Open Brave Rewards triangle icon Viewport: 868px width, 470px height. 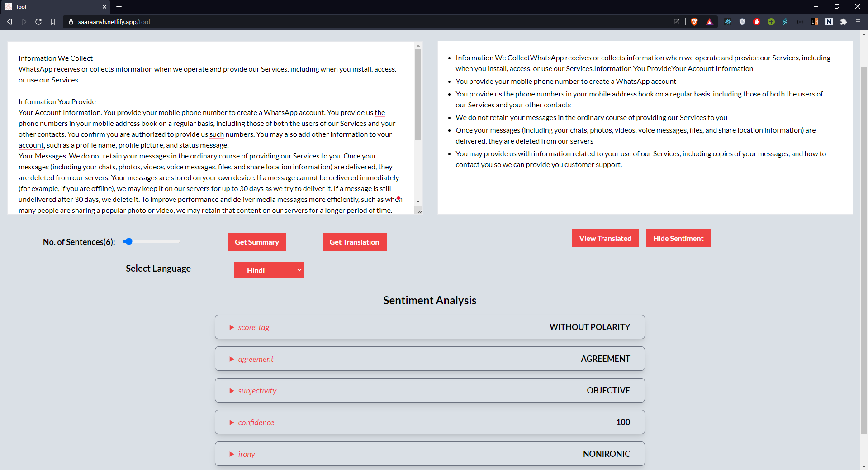pyautogui.click(x=709, y=22)
